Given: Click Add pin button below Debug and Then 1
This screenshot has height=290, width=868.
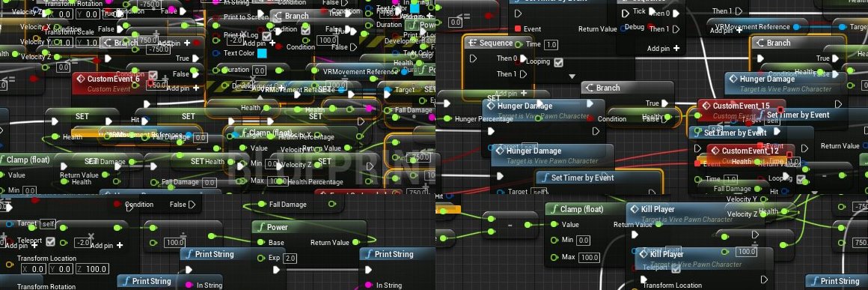Looking at the screenshot, I should click(x=663, y=49).
